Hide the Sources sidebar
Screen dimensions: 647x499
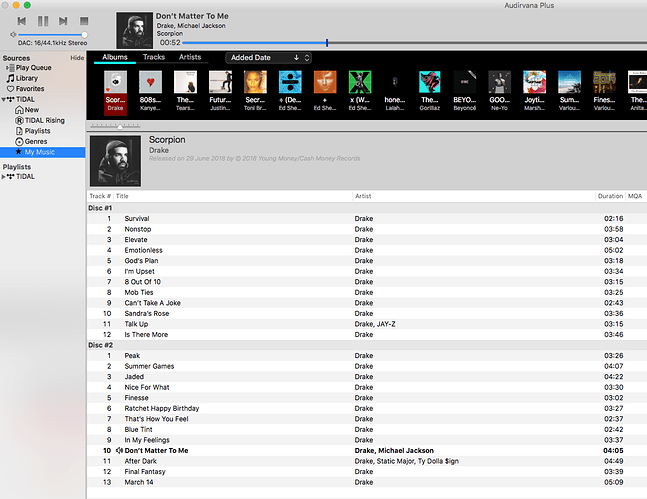click(77, 58)
